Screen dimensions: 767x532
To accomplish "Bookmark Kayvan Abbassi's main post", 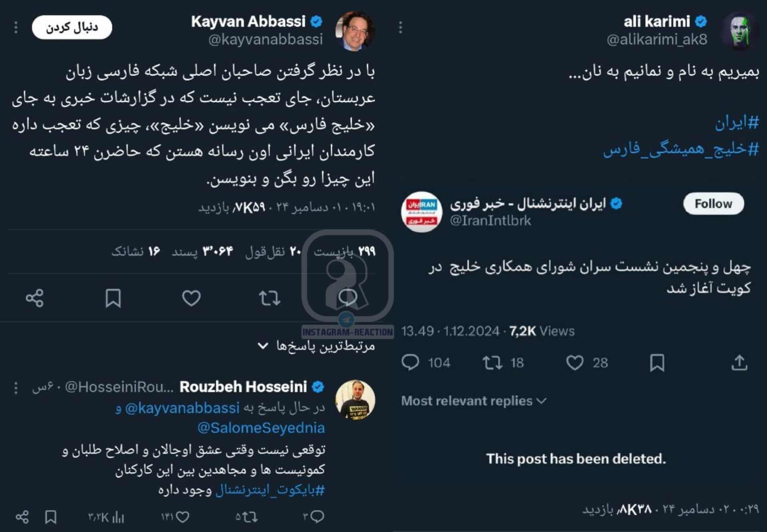I will pos(113,298).
